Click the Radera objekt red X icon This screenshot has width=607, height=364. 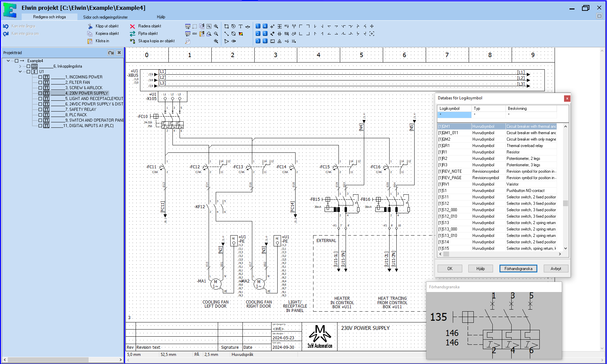(x=132, y=26)
